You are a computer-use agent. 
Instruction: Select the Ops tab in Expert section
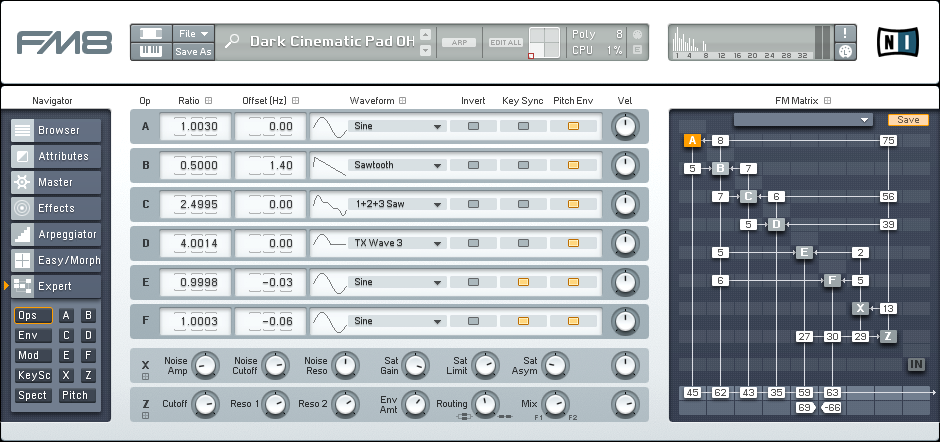pyautogui.click(x=34, y=315)
